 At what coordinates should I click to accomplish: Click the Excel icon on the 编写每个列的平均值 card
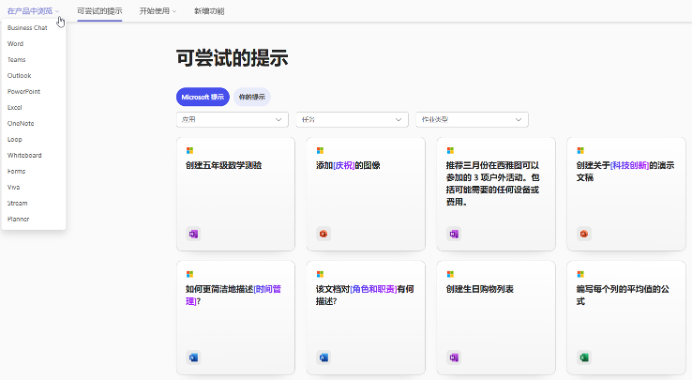(x=584, y=357)
